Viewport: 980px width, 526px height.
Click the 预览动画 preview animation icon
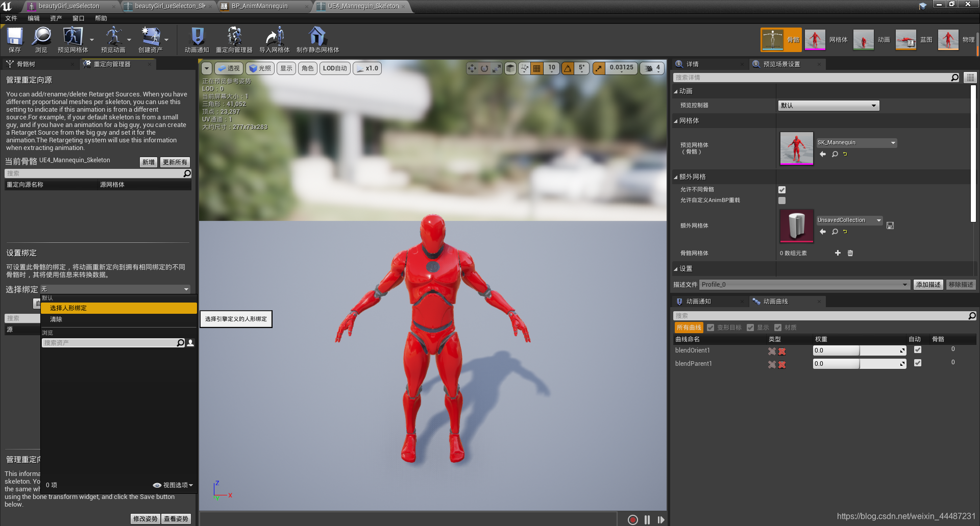[x=113, y=40]
